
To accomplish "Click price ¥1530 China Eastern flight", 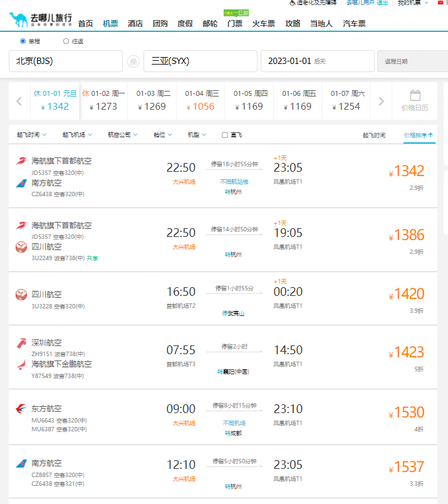I will (407, 412).
